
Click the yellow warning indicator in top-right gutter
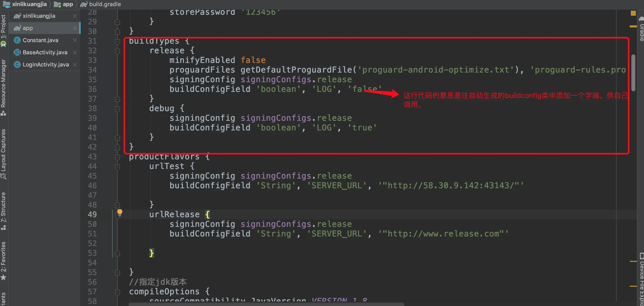click(633, 13)
